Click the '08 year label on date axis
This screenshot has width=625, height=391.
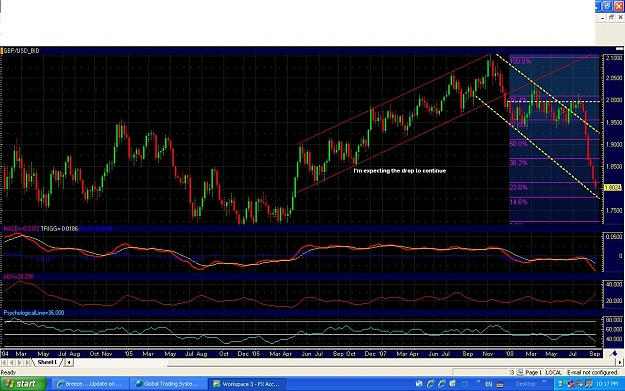509,354
